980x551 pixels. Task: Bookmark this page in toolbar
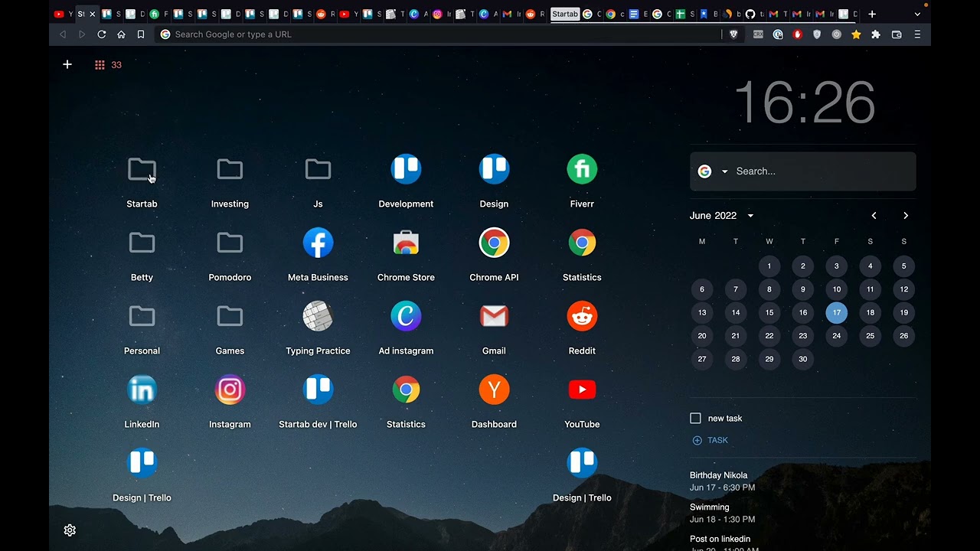tap(141, 34)
